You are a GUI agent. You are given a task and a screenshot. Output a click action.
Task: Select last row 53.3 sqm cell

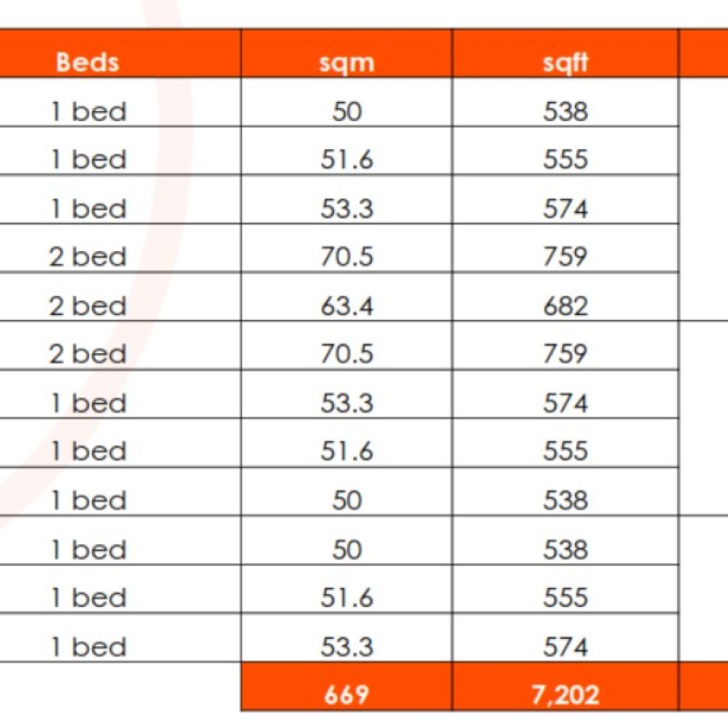click(x=347, y=638)
